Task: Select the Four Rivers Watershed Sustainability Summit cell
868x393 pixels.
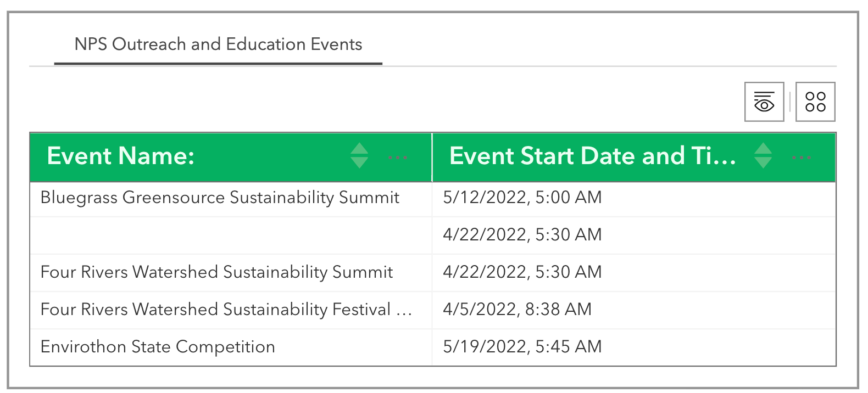Action: (x=216, y=272)
